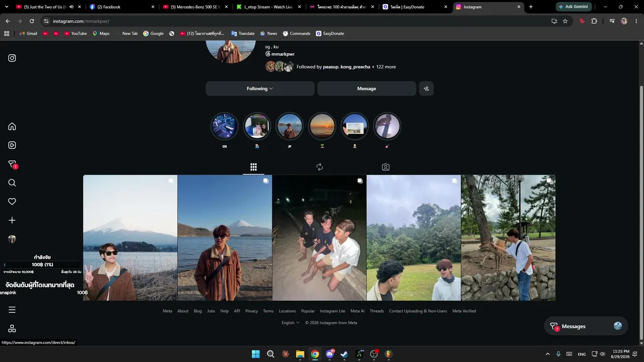
Task: Open the Meta apps icon in sidebar
Action: [12, 328]
